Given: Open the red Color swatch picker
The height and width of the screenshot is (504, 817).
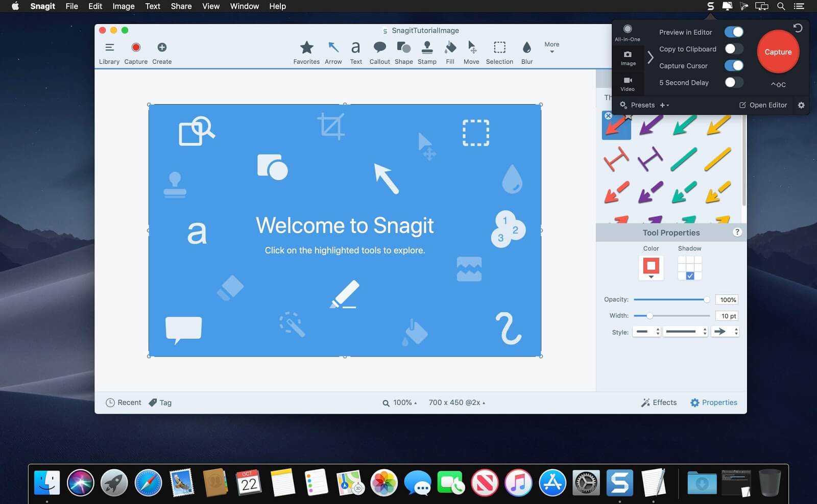Looking at the screenshot, I should coord(651,268).
